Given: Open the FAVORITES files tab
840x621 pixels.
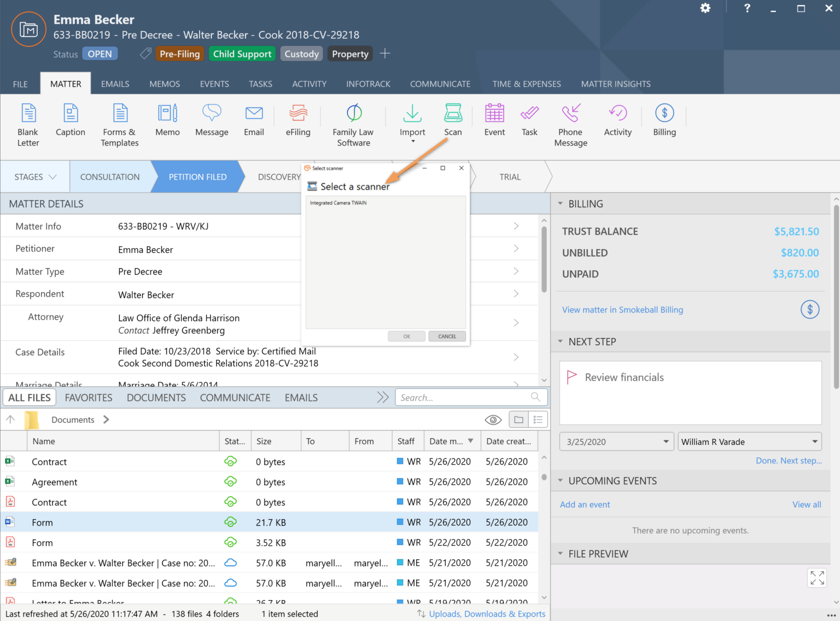Looking at the screenshot, I should [89, 398].
